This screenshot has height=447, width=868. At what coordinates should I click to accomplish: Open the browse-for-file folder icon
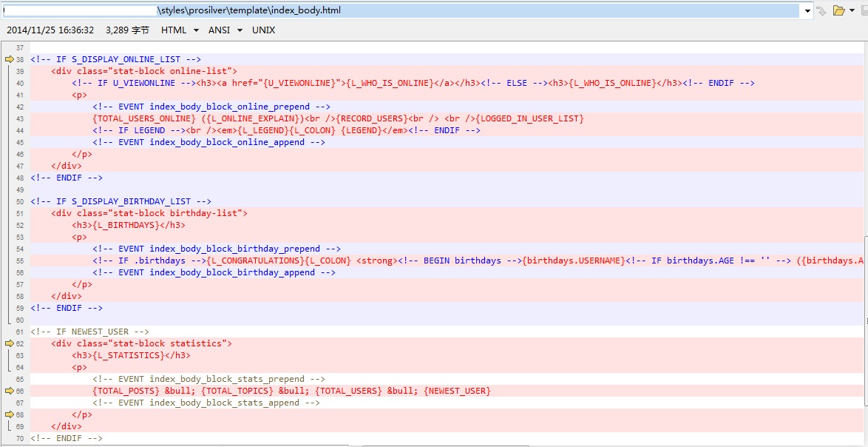point(839,10)
